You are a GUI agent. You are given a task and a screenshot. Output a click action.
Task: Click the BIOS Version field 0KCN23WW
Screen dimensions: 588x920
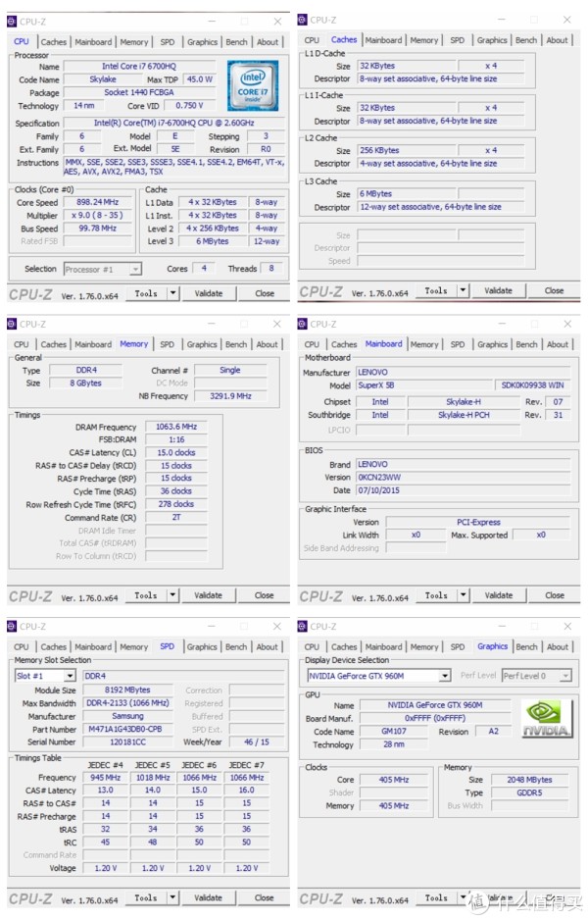pyautogui.click(x=464, y=478)
